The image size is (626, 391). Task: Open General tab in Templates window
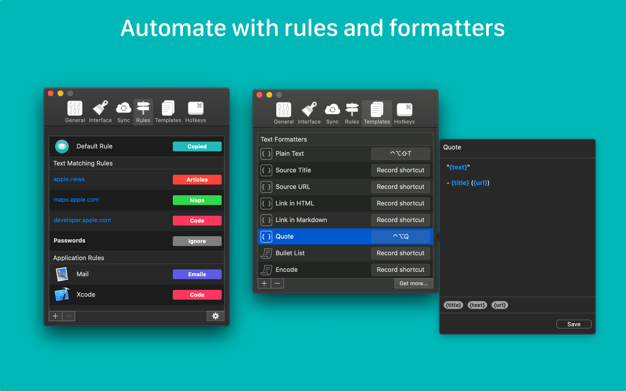tap(284, 113)
